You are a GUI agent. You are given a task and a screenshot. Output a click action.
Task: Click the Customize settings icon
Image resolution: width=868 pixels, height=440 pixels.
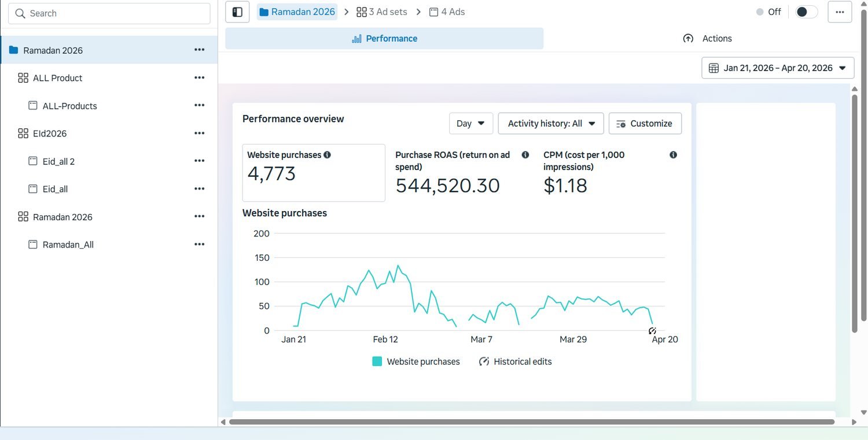[621, 124]
